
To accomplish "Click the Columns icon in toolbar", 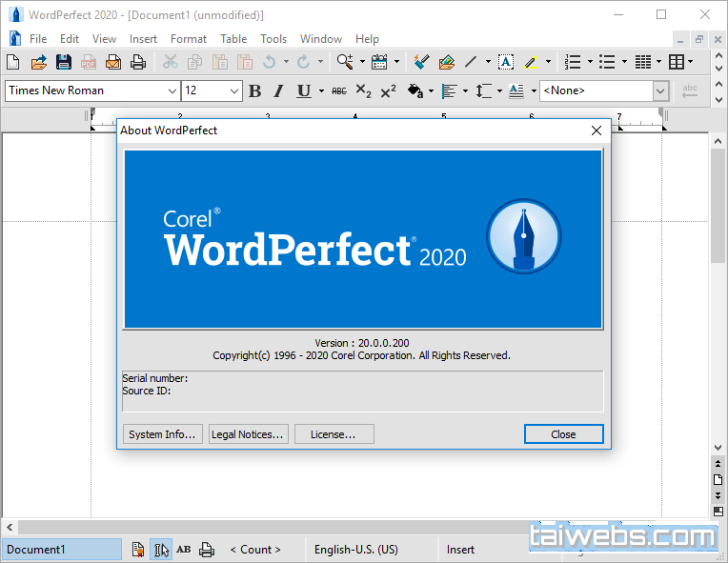I will tap(643, 62).
